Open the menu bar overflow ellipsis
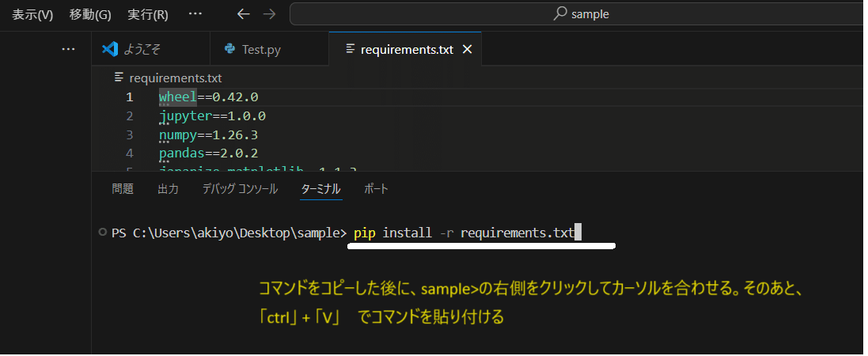 click(x=195, y=13)
